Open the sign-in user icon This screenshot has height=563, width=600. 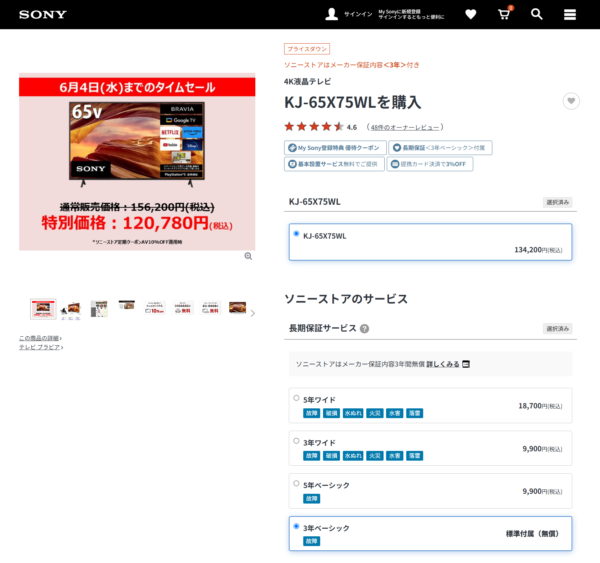tap(331, 14)
